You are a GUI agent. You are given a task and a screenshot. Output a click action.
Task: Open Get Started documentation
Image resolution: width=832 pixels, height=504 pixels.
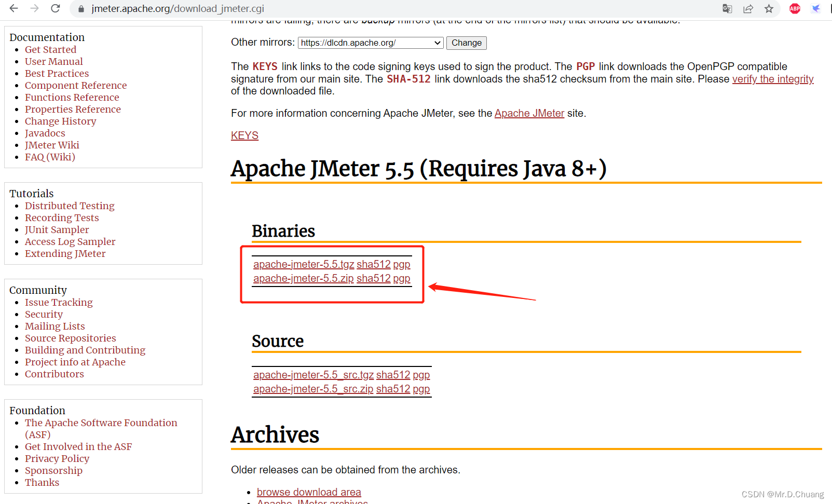point(50,49)
